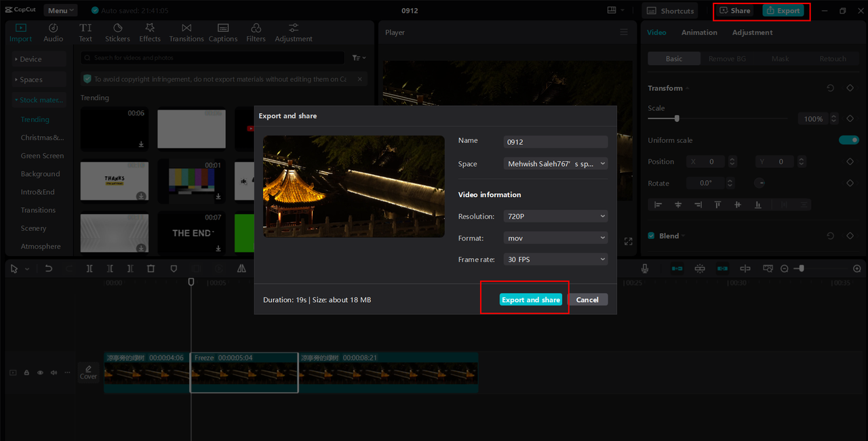Screen dimensions: 868x441
Task: Toggle the preview axis icon in timeline toolbar
Action: [x=745, y=269]
